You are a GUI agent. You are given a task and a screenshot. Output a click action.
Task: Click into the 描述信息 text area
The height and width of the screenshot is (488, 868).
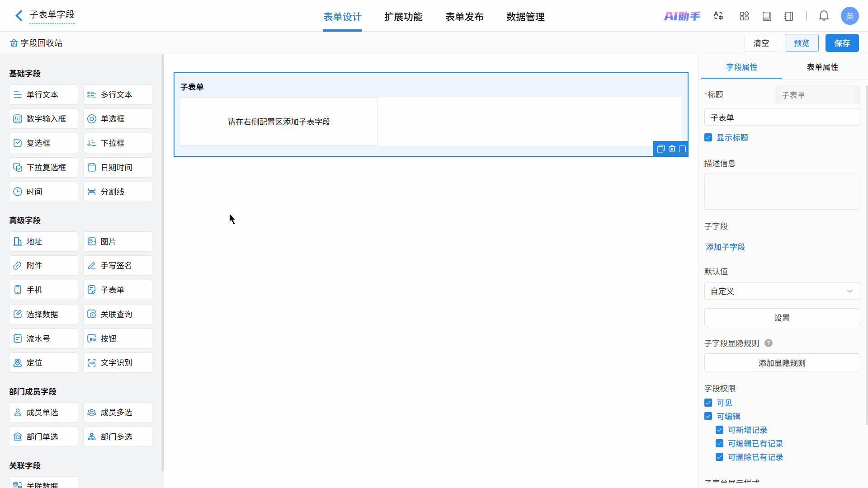tap(782, 192)
